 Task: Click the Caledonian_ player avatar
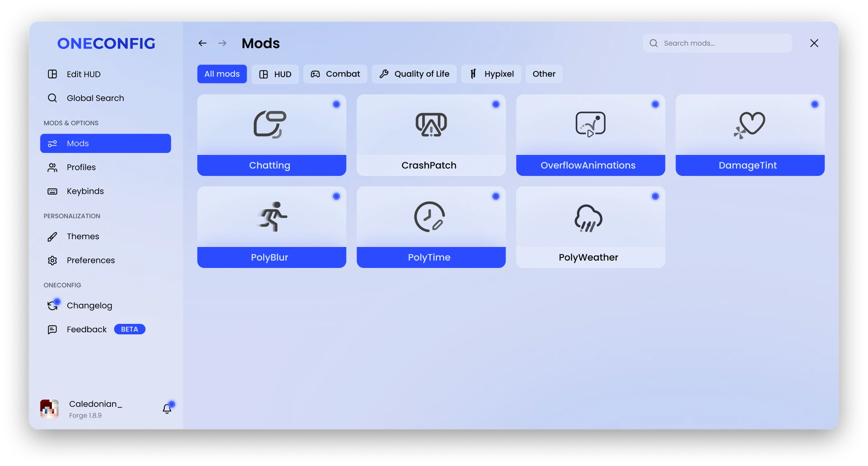[49, 409]
